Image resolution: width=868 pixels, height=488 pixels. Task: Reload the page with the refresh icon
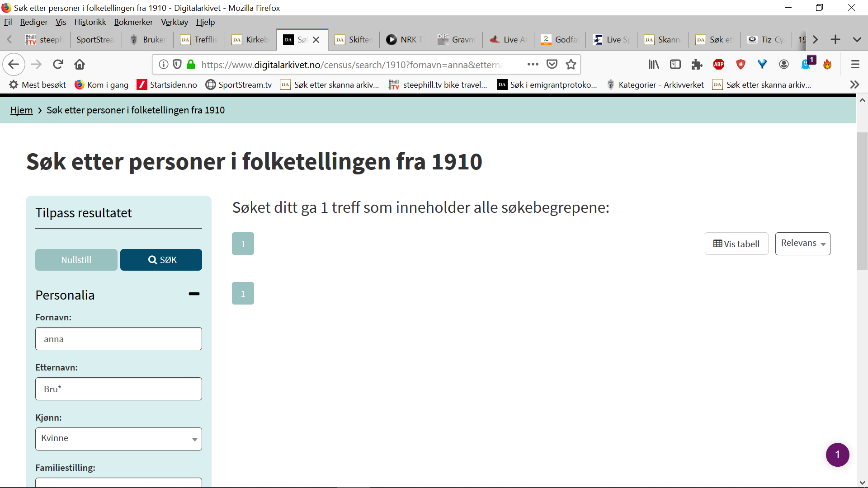[58, 65]
